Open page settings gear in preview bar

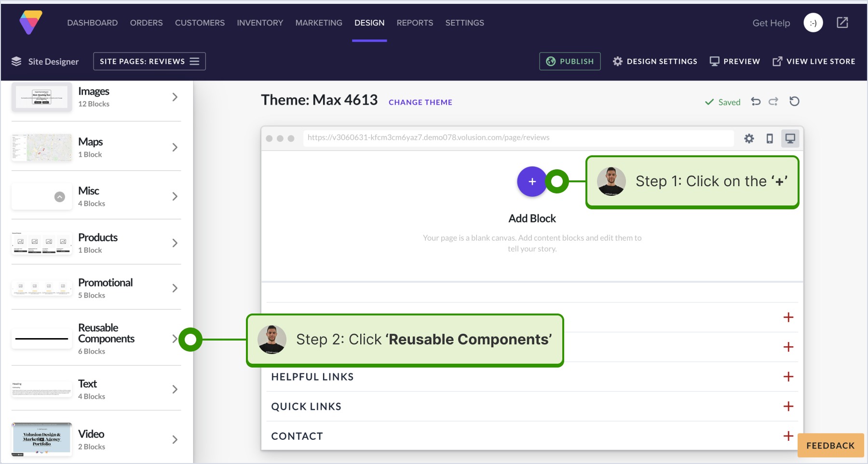[749, 138]
